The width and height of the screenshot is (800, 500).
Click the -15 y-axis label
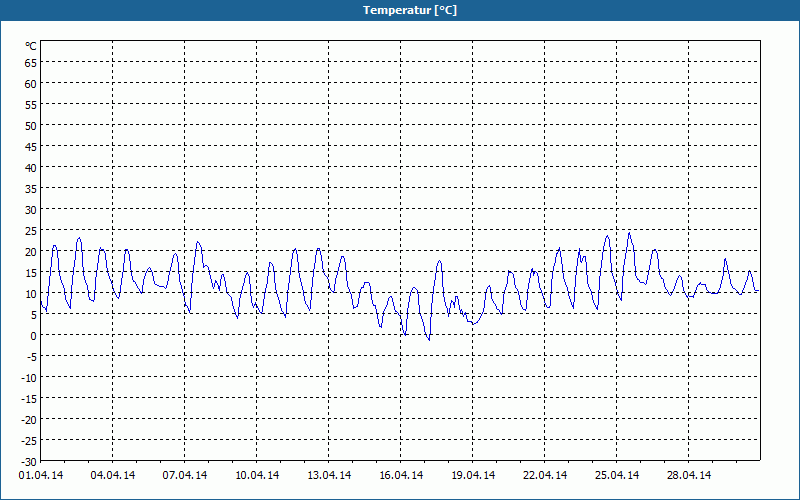(x=29, y=399)
